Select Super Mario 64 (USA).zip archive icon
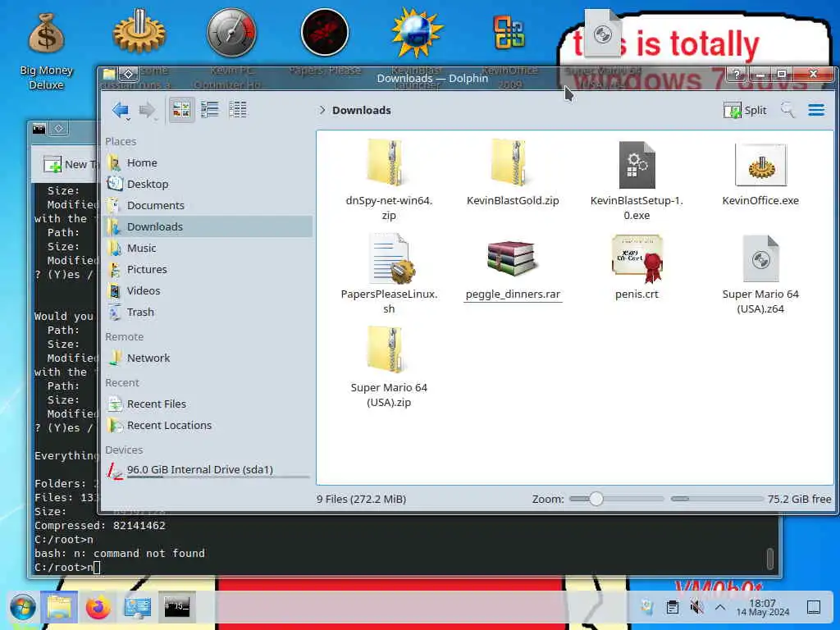Viewport: 840px width, 630px height. 389,349
